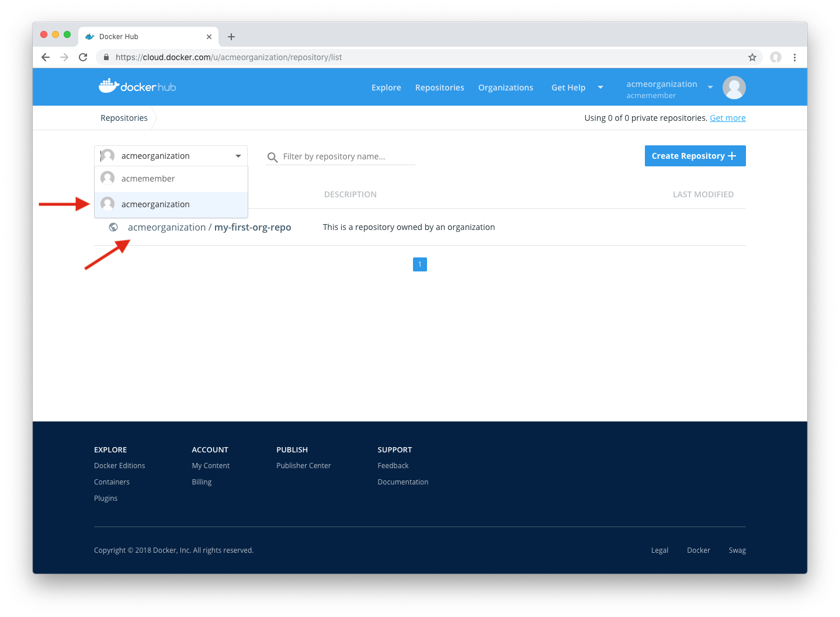Open the profile avatar in top right

[734, 87]
